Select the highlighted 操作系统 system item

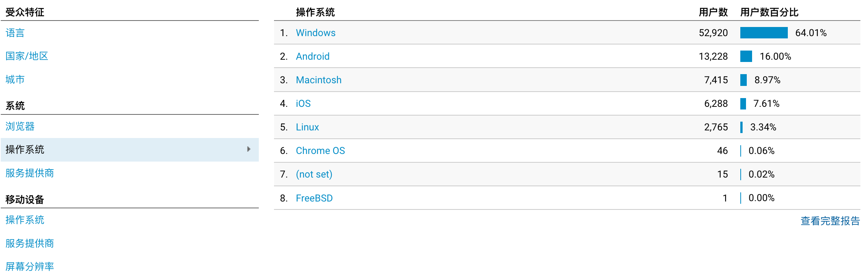point(25,150)
